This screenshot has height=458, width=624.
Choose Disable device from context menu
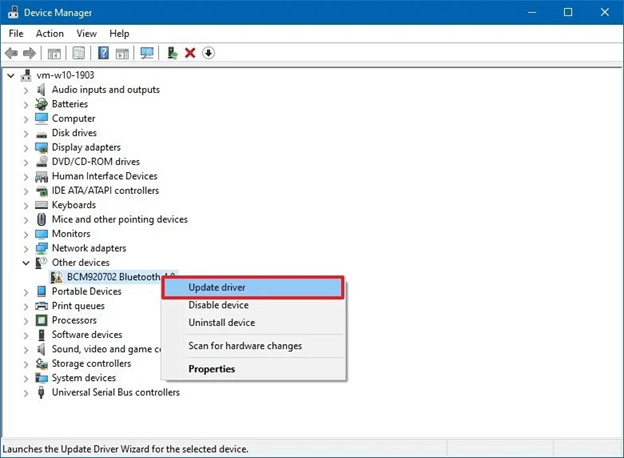point(254,305)
